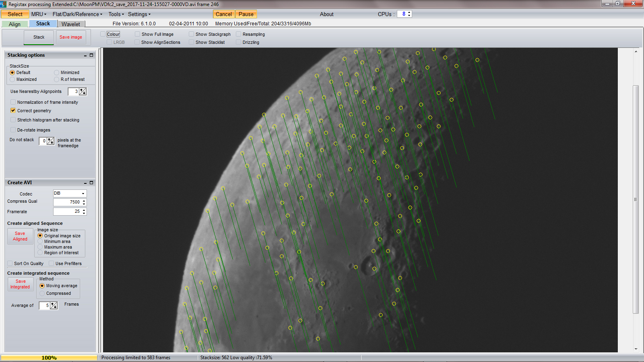Enable Stretch histogram after stacking

(13, 120)
